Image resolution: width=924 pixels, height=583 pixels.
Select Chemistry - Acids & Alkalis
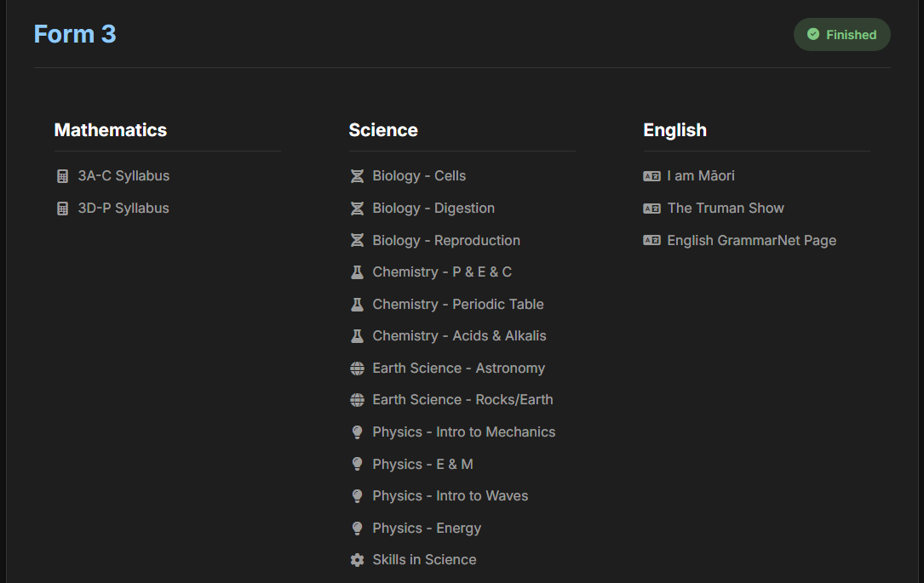pos(459,336)
